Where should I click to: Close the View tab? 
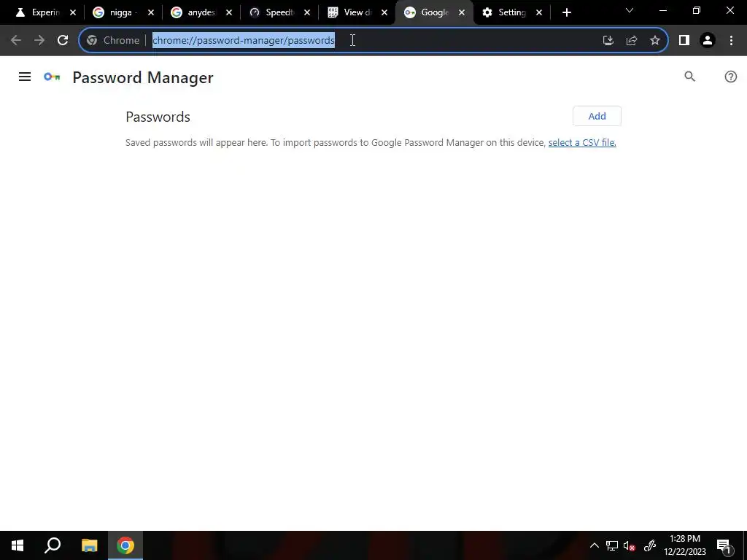[384, 13]
